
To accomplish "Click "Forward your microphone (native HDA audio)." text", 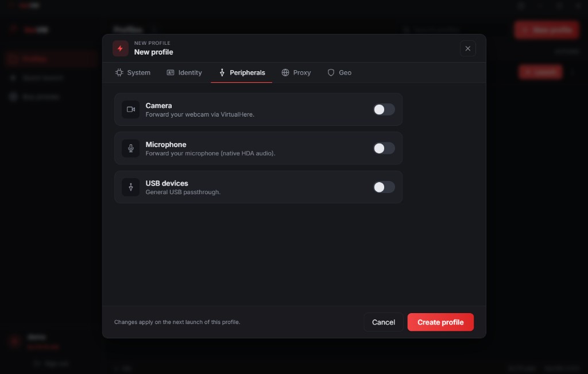I will (x=210, y=153).
